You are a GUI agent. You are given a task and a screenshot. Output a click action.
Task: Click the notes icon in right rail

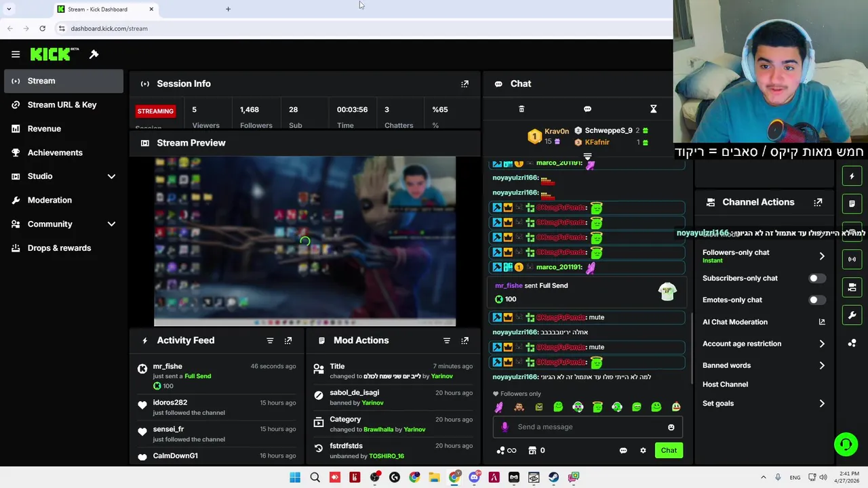tap(852, 203)
